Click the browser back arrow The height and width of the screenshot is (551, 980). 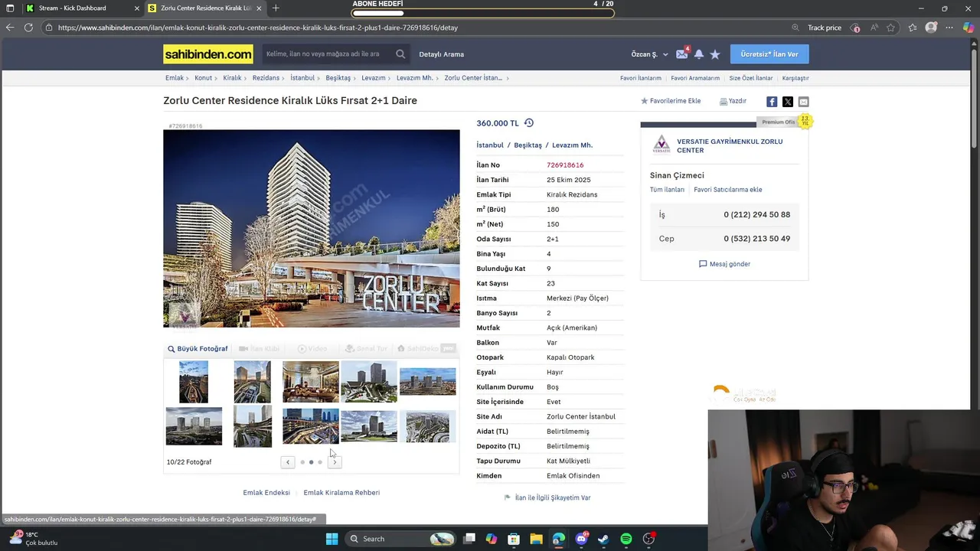[9, 28]
